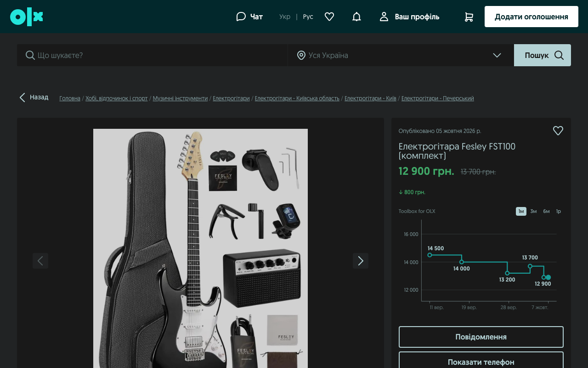
Task: Go back with the Назад arrow
Action: 34,97
